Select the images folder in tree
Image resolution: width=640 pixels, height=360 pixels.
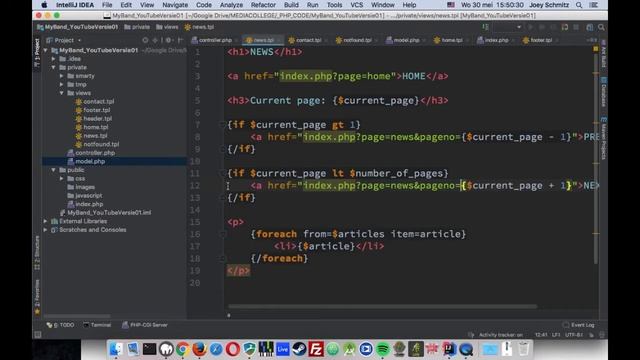pyautogui.click(x=81, y=187)
